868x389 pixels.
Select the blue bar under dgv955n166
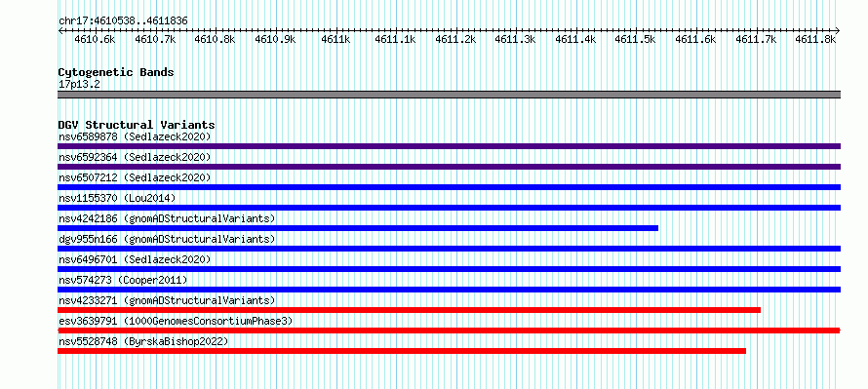click(449, 249)
